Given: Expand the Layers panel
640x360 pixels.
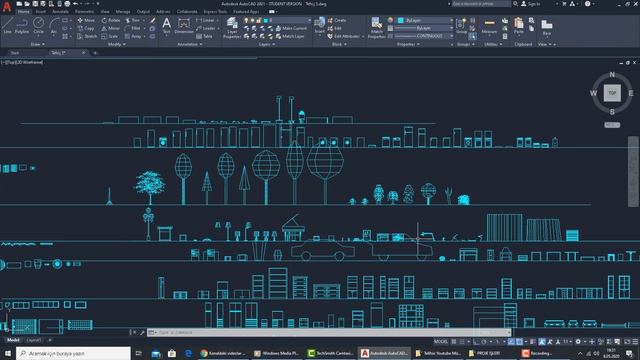Looking at the screenshot, I should coord(267,44).
